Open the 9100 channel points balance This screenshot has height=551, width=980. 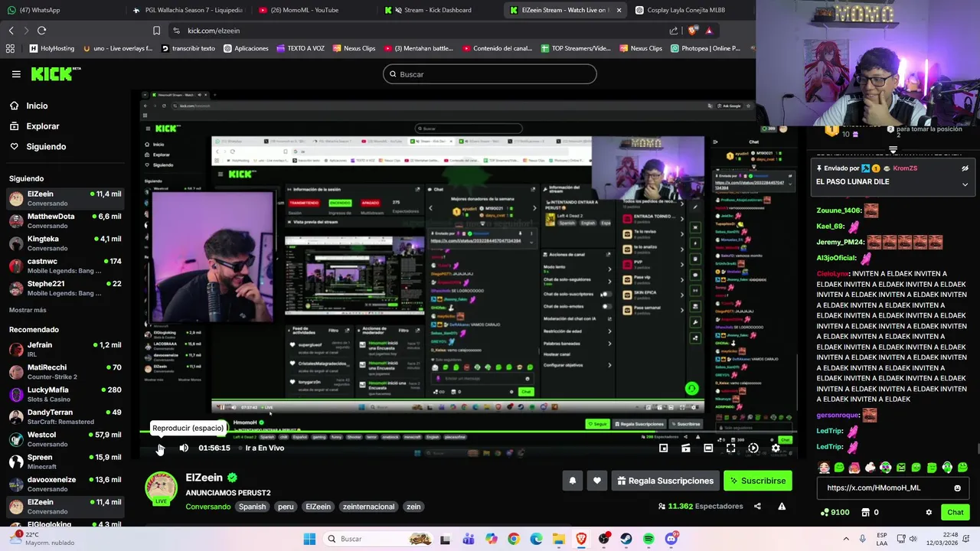(835, 513)
